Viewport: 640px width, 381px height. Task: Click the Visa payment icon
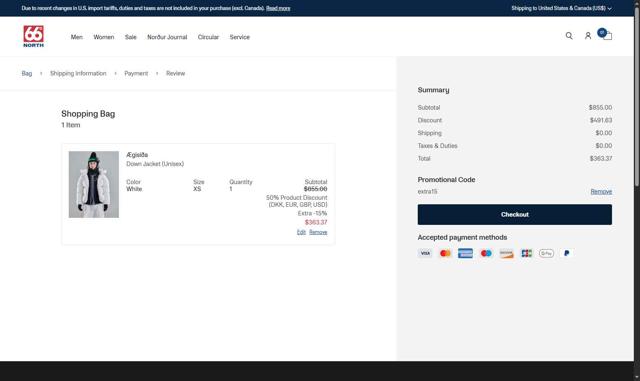[425, 253]
